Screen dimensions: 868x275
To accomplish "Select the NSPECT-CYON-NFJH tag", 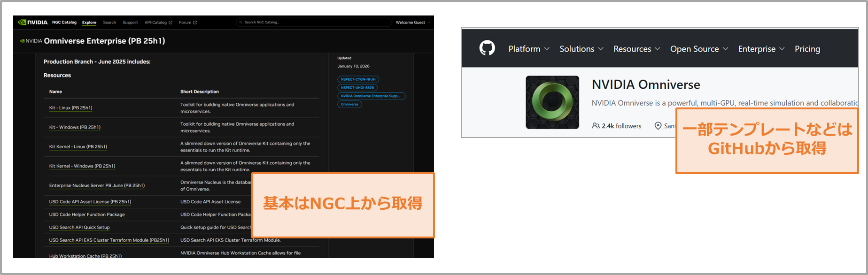I will pos(358,79).
